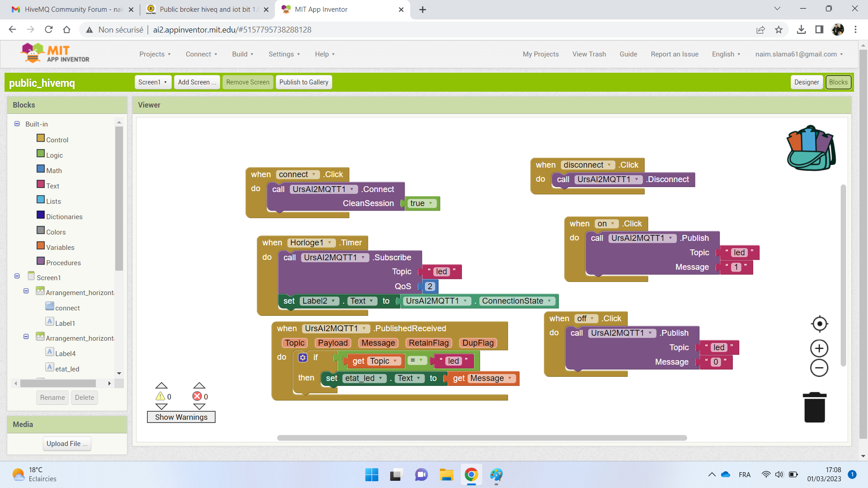Screen dimensions: 868x488
Task: Open Paint app from taskbar
Action: (496, 475)
